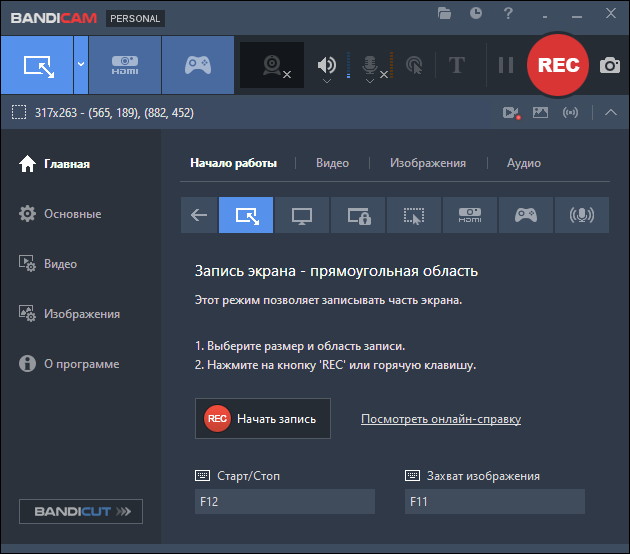Take a screenshot with the camera icon
Viewport: 630px width, 554px height.
609,65
